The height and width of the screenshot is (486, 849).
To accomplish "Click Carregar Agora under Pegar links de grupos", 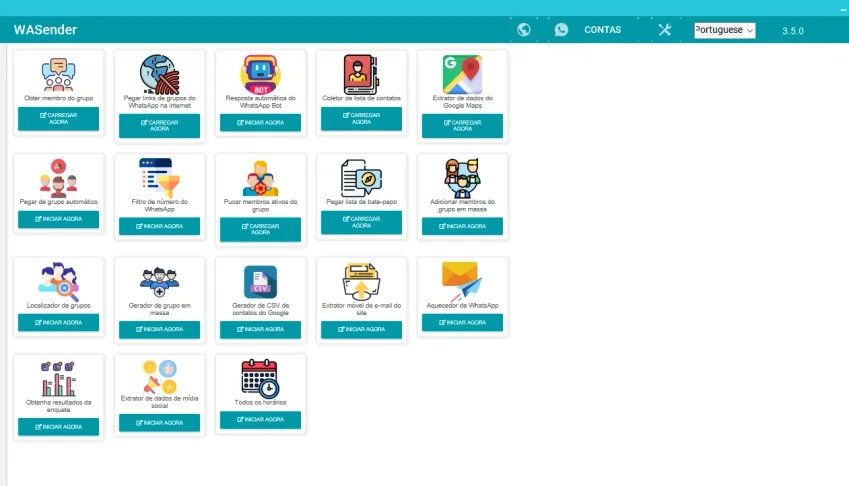I will (159, 126).
